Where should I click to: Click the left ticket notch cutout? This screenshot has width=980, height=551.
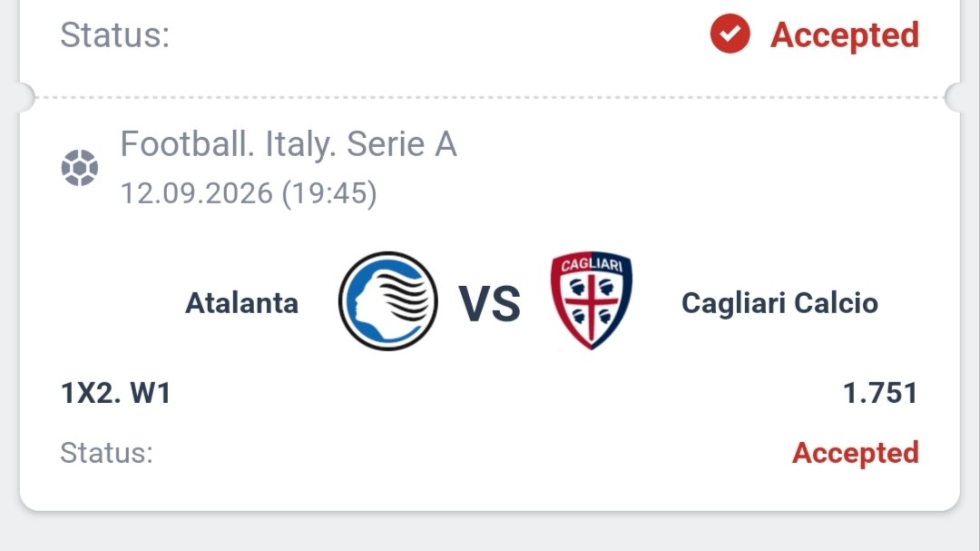click(25, 97)
